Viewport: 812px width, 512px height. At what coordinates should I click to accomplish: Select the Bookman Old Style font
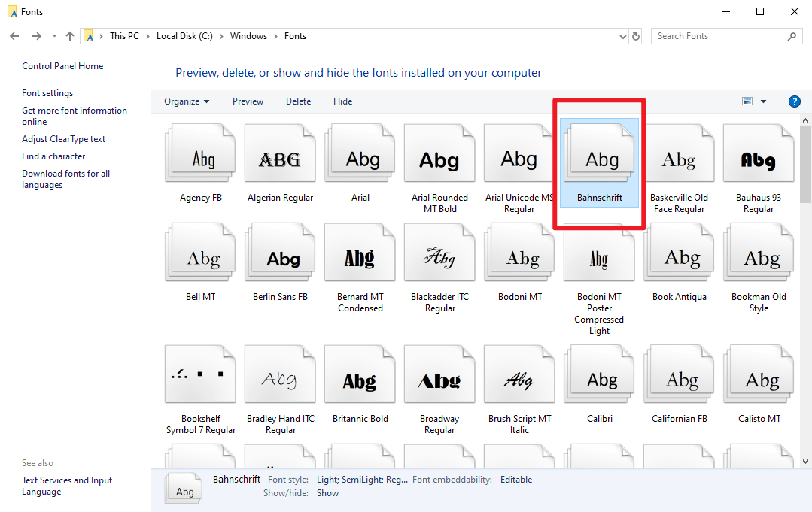coord(759,253)
